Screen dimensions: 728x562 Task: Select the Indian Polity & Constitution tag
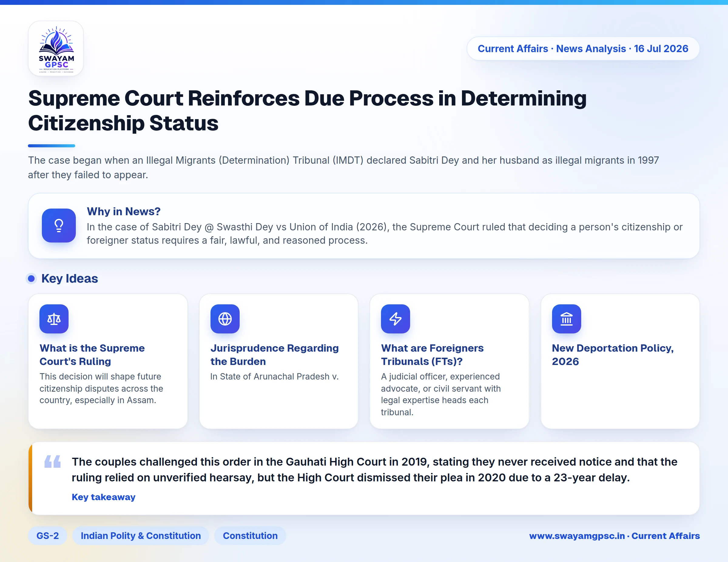pyautogui.click(x=141, y=536)
